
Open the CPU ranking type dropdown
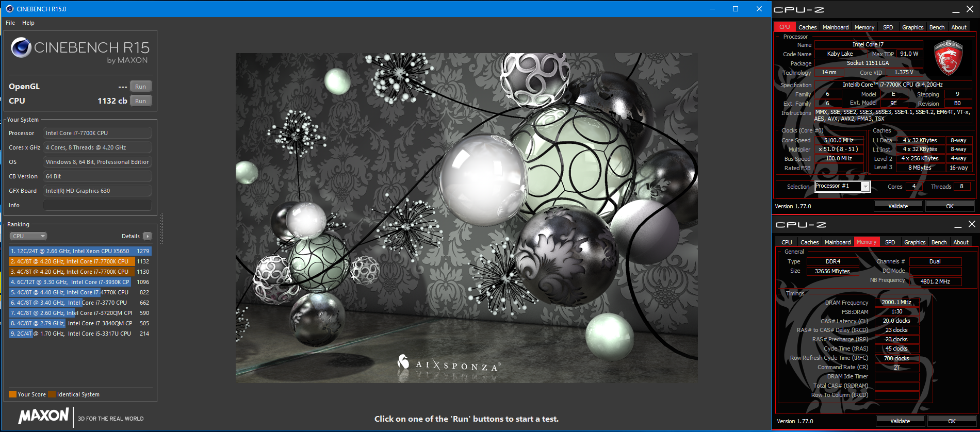[28, 236]
